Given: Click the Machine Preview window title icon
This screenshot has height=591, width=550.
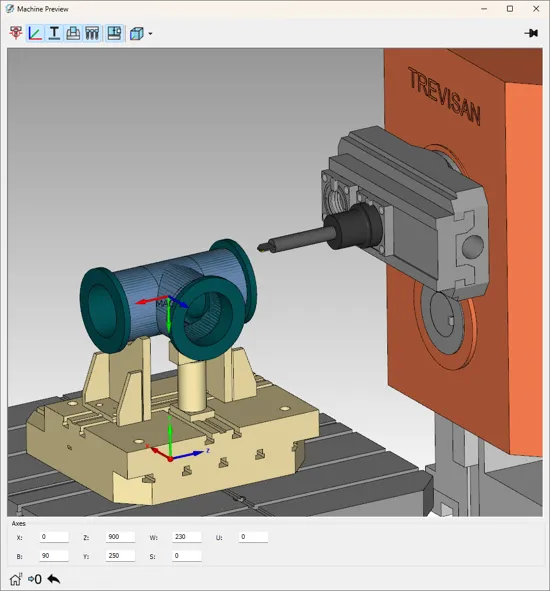Looking at the screenshot, I should pos(9,9).
